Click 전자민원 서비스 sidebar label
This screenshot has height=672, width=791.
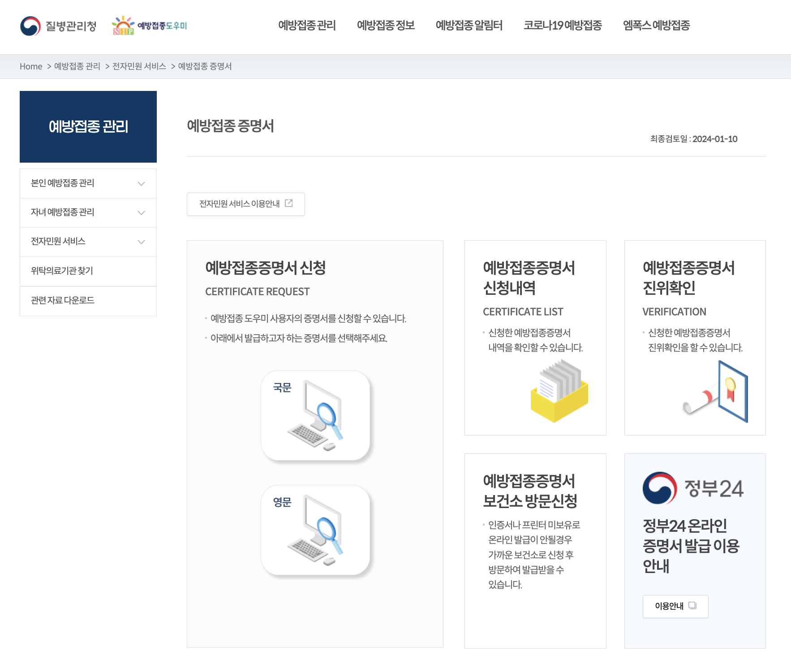pos(58,241)
